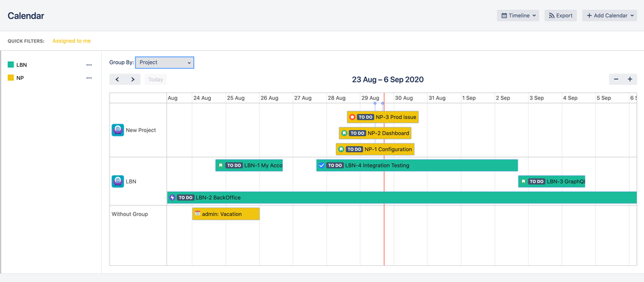This screenshot has width=644, height=282.
Task: Click the NP-1 Configuration story icon
Action: [341, 149]
